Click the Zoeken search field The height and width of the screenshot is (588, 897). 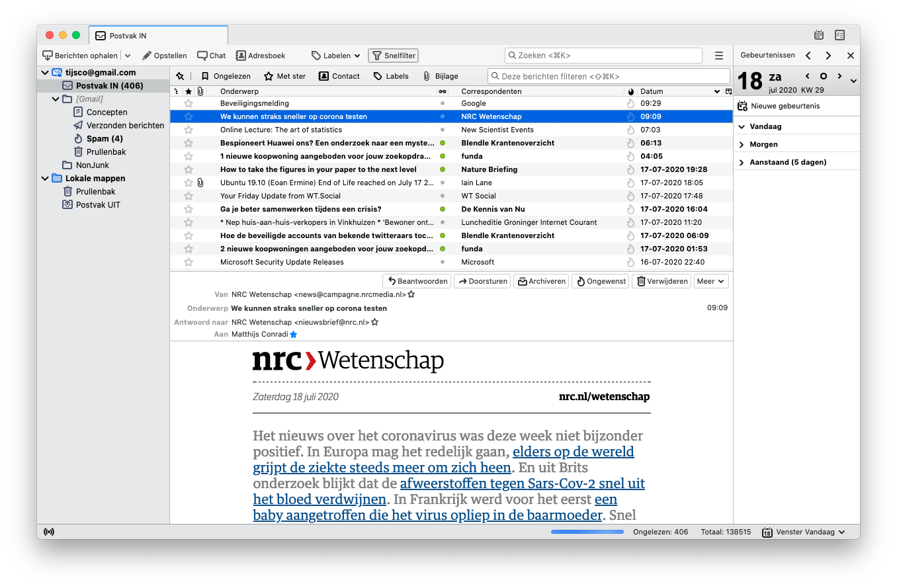(x=603, y=56)
